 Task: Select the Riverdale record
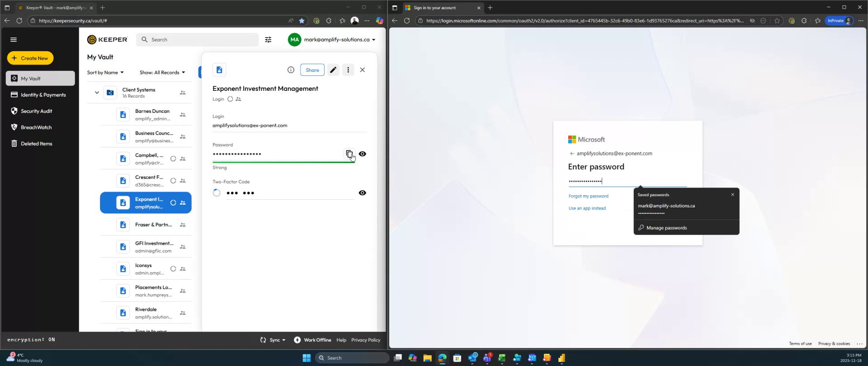pos(146,313)
